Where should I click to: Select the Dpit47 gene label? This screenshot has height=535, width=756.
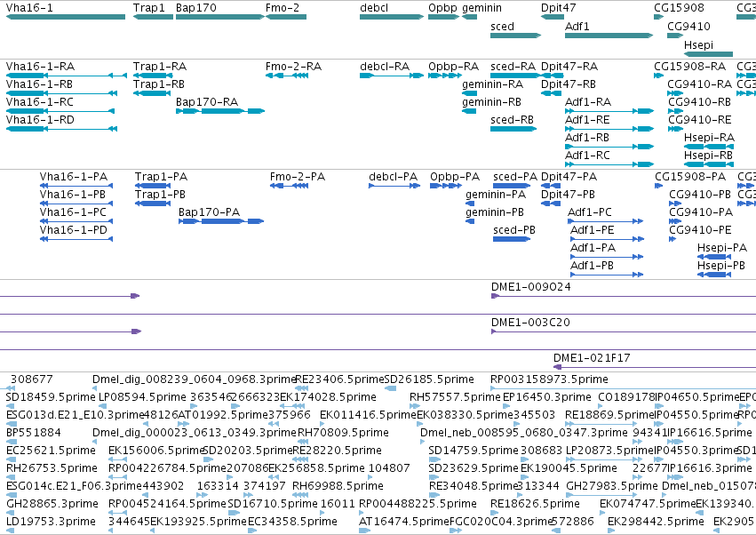558,8
